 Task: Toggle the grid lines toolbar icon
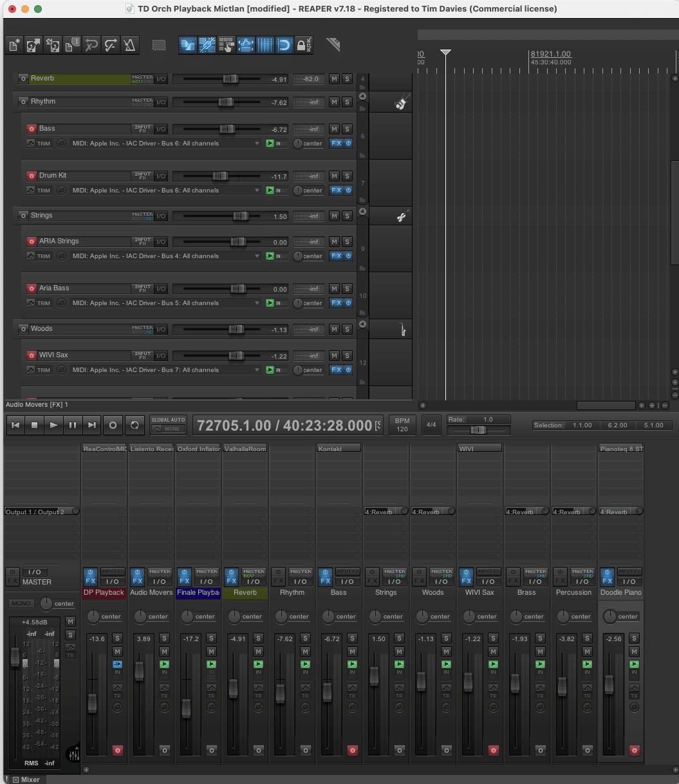tap(265, 45)
